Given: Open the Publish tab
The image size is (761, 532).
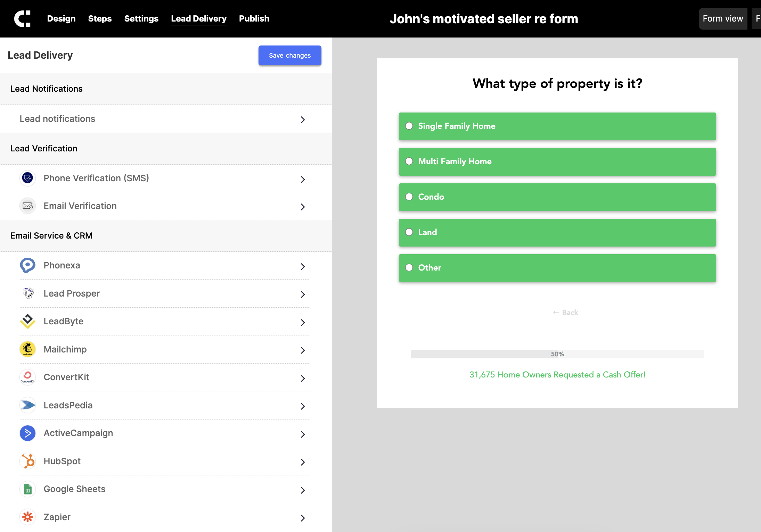Looking at the screenshot, I should point(254,19).
